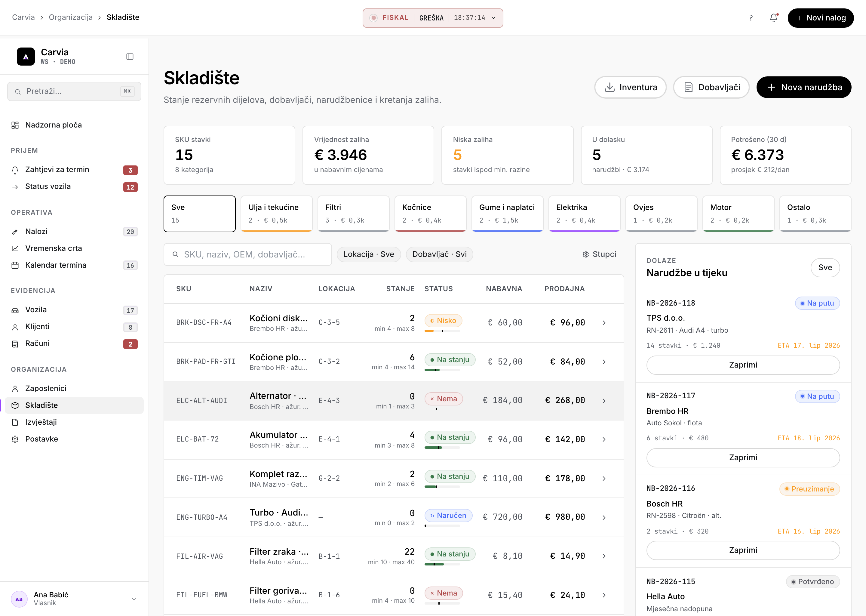
Task: Receive order NB-2026-116 with Zaprimi
Action: [743, 550]
